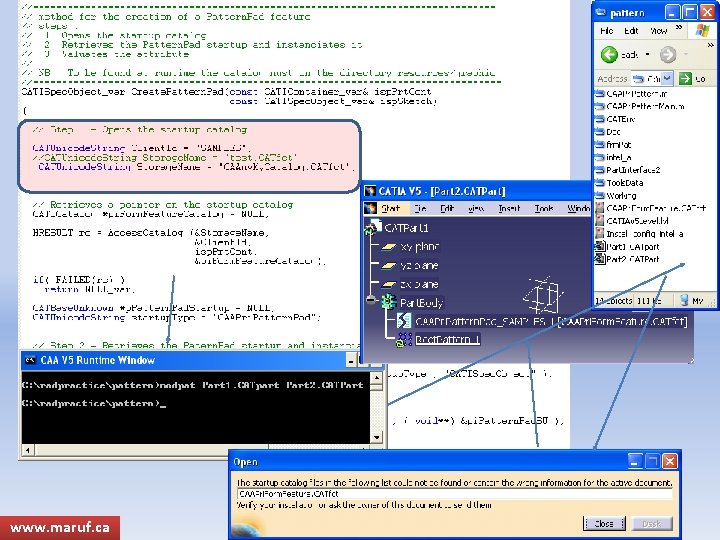Select the CAAPrFormFeature.CATfct file in explorer
Viewport: 720px width, 540px height.
point(650,208)
